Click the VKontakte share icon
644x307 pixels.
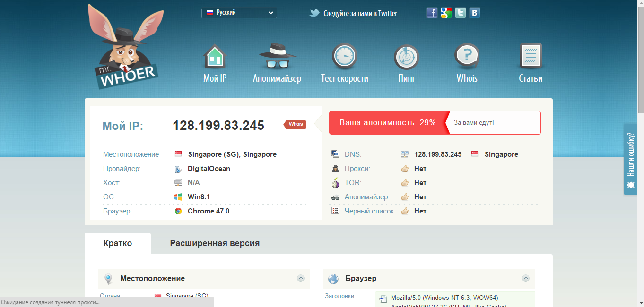tap(475, 13)
